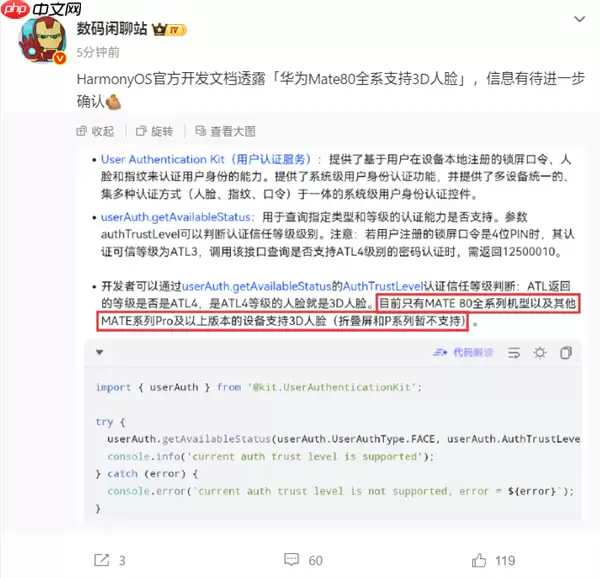Click the repost share icon
The height and width of the screenshot is (578, 600).
point(102,560)
